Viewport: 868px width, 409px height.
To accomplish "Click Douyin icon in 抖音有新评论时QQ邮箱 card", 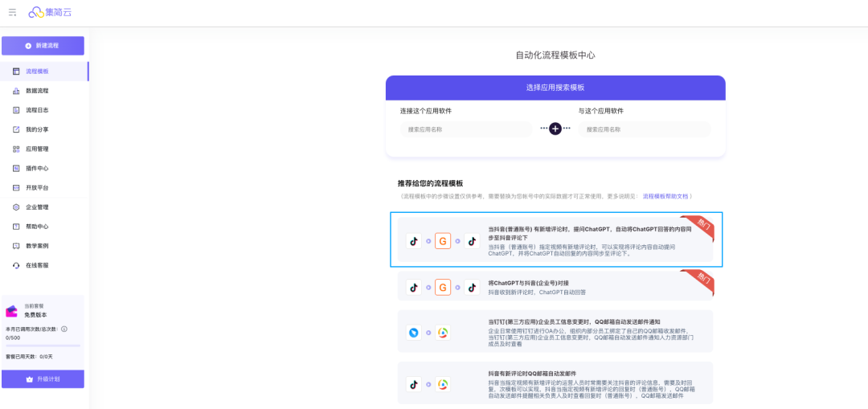I will tap(414, 384).
